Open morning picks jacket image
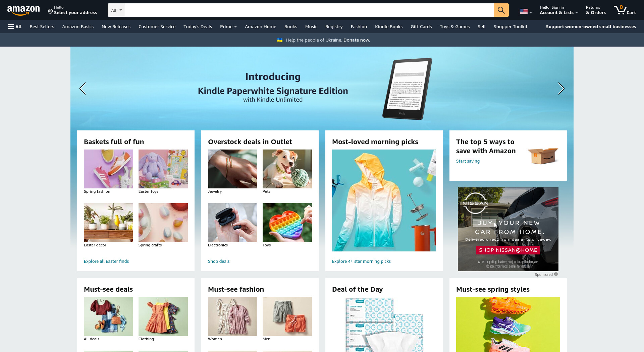Screen dimensions: 644x352 pyautogui.click(x=384, y=200)
